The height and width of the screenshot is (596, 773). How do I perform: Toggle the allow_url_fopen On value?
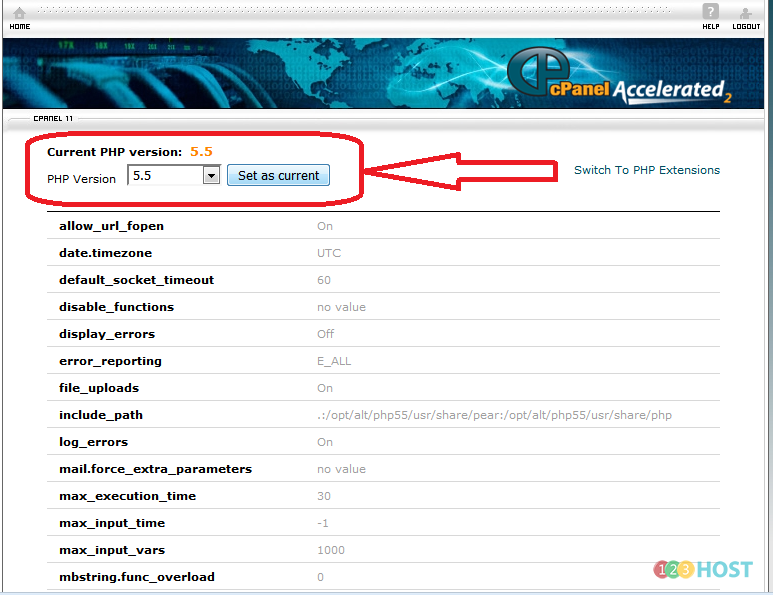(325, 226)
